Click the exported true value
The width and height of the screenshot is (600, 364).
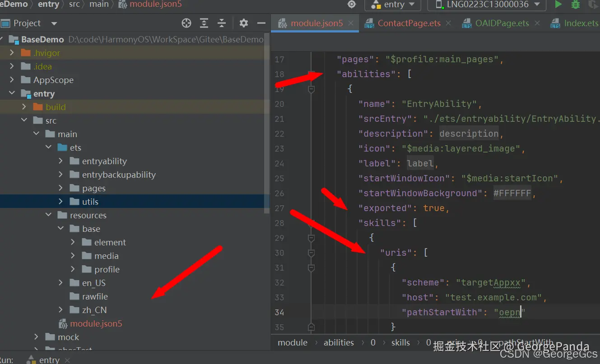click(x=434, y=208)
